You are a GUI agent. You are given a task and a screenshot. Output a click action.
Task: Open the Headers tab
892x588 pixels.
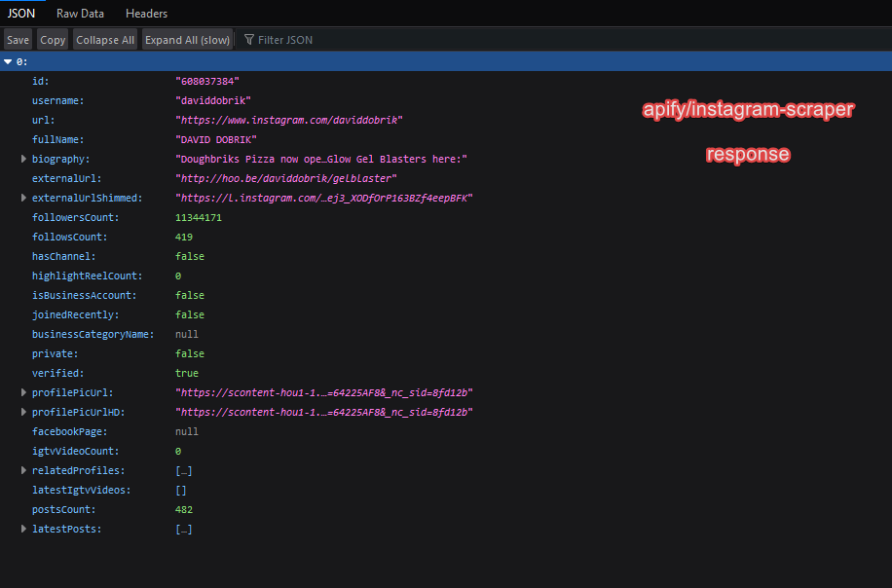146,14
